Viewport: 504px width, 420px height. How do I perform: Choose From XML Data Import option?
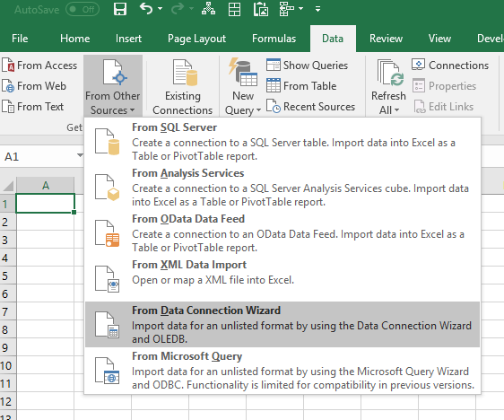tap(282, 278)
